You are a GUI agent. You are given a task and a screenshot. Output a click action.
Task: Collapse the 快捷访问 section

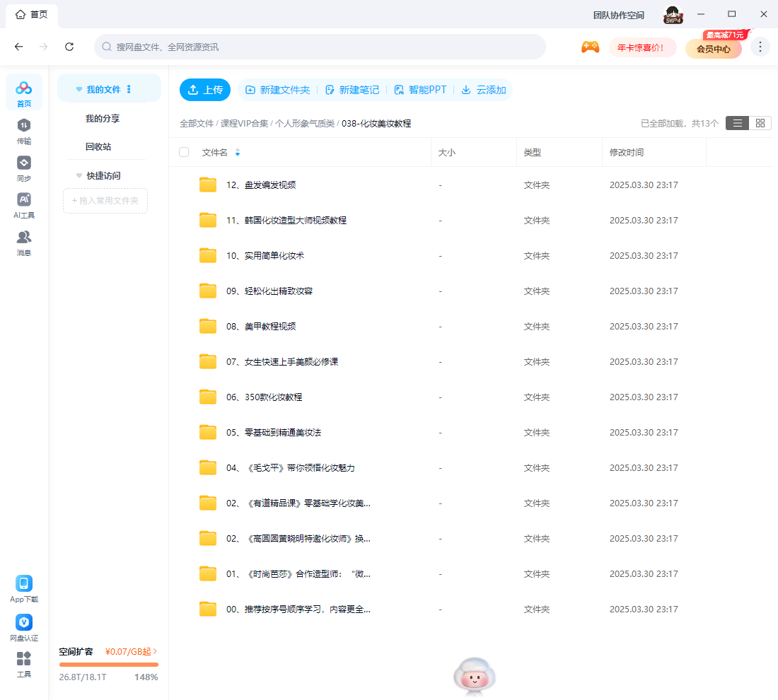(x=79, y=175)
